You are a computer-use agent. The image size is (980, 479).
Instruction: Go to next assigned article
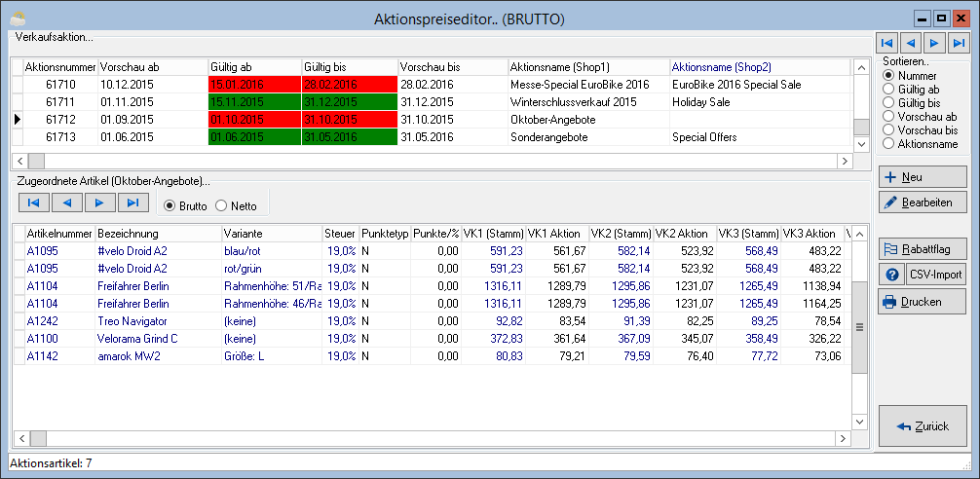(x=100, y=203)
